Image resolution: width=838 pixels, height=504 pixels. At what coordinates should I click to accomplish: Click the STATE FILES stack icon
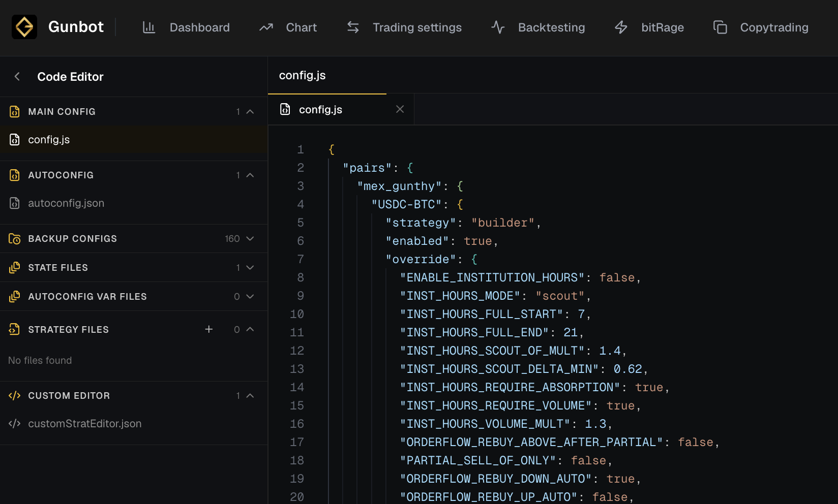pos(15,268)
